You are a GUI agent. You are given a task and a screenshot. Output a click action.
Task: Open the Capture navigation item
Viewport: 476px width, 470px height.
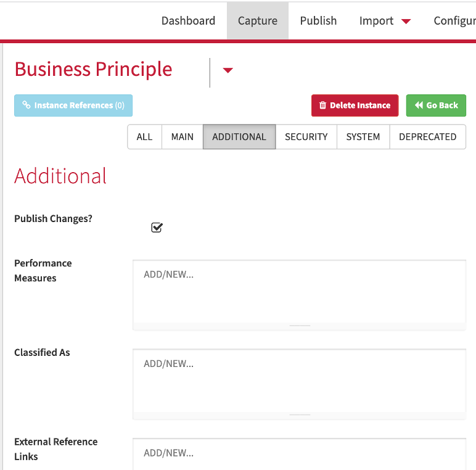[x=258, y=20]
